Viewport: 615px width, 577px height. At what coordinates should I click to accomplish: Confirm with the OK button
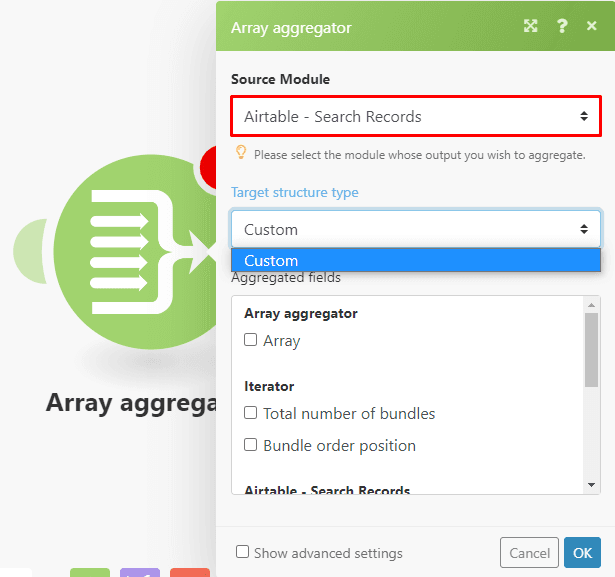pos(582,552)
